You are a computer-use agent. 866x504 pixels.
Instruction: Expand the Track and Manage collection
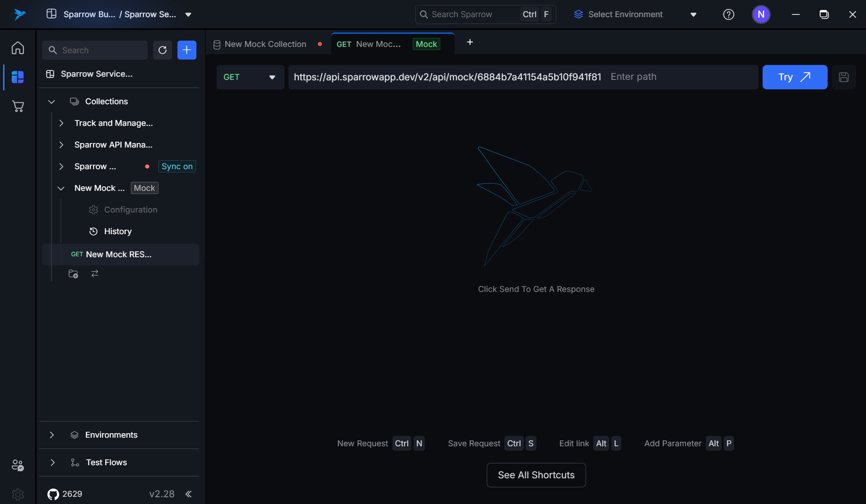(x=61, y=123)
